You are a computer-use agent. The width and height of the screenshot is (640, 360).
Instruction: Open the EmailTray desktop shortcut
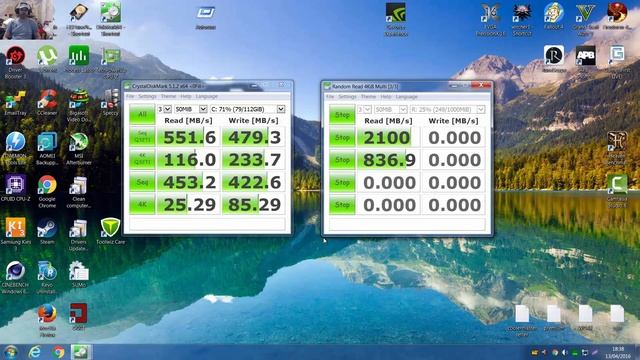coord(16,102)
